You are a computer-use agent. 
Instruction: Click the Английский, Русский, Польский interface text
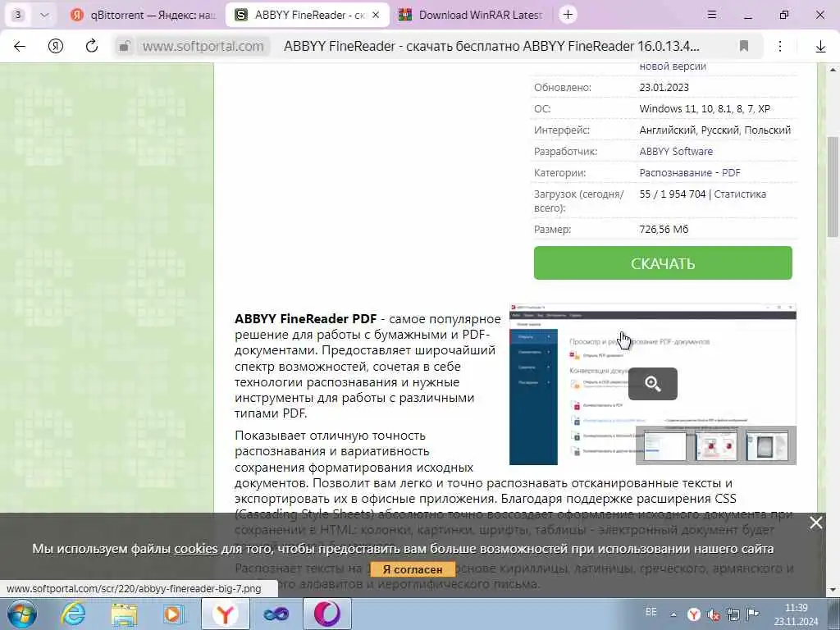714,130
